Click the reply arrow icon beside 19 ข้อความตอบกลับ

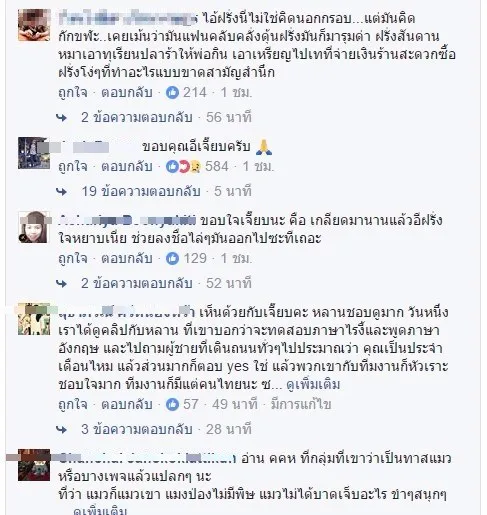pos(62,191)
